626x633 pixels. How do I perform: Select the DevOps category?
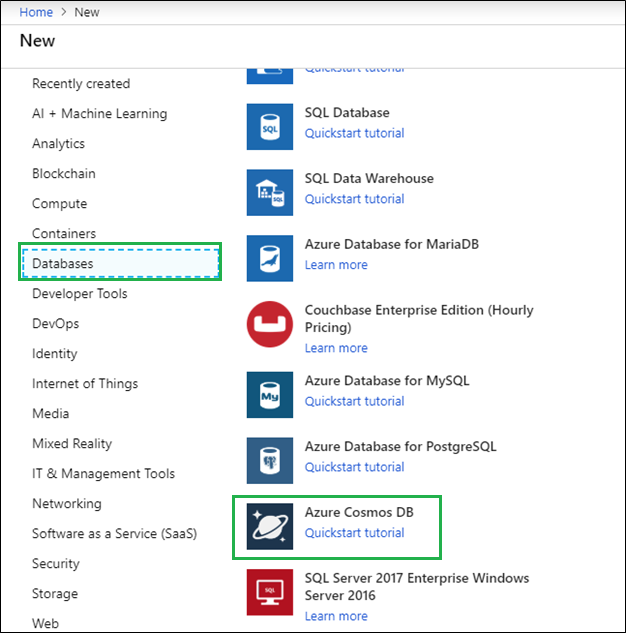[55, 324]
